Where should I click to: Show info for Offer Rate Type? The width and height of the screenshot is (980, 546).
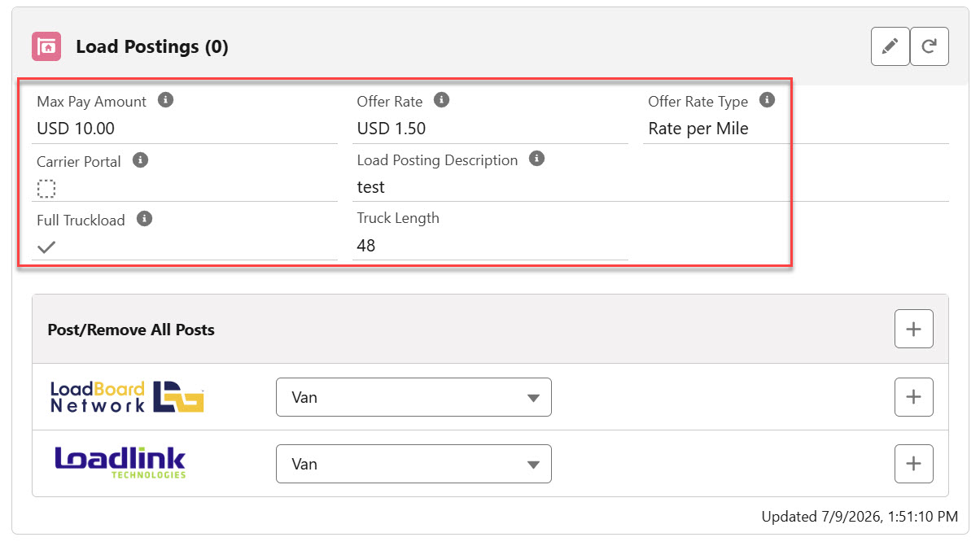[766, 100]
